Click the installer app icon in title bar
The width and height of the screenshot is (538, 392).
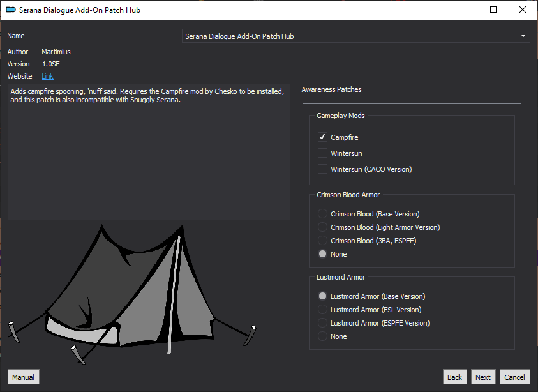click(11, 10)
